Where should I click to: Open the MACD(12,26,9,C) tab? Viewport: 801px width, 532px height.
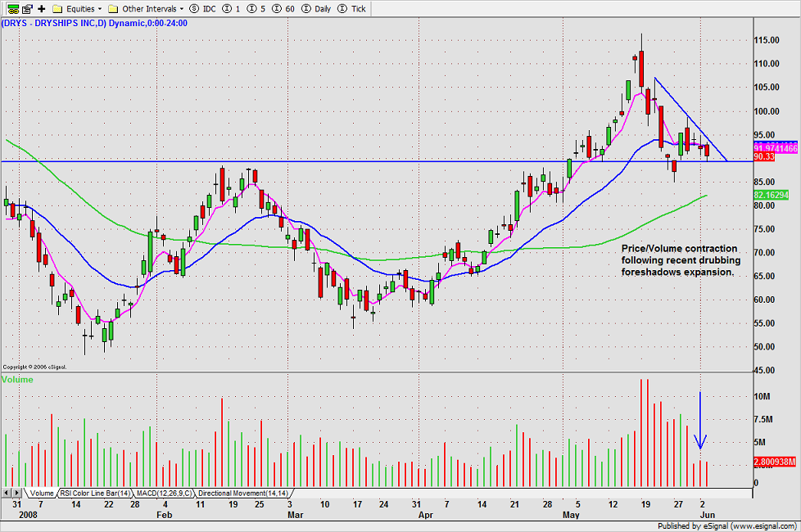click(x=165, y=494)
